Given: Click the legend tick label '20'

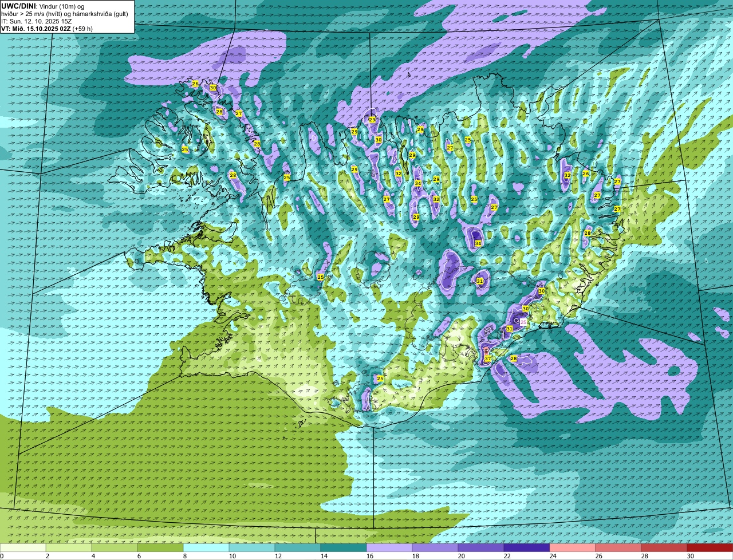Looking at the screenshot, I should tap(461, 556).
